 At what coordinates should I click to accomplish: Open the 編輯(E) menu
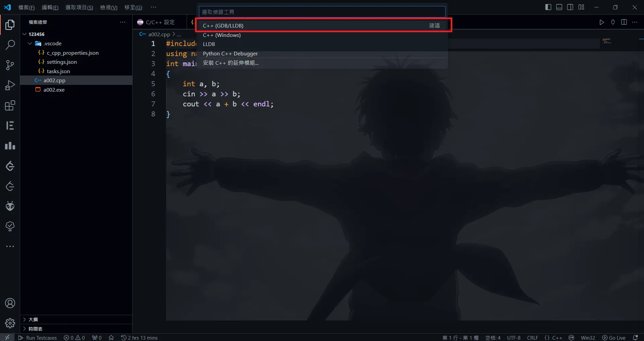tap(50, 7)
